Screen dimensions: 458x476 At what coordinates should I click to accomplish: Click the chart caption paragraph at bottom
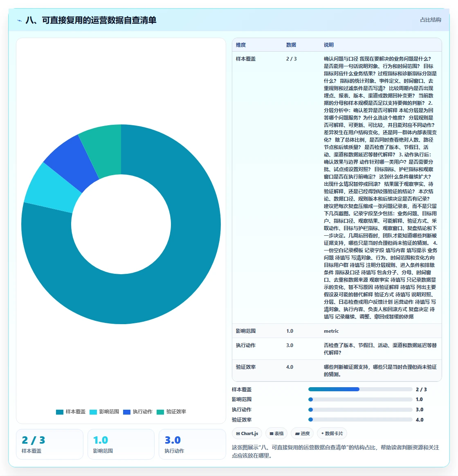335,451
